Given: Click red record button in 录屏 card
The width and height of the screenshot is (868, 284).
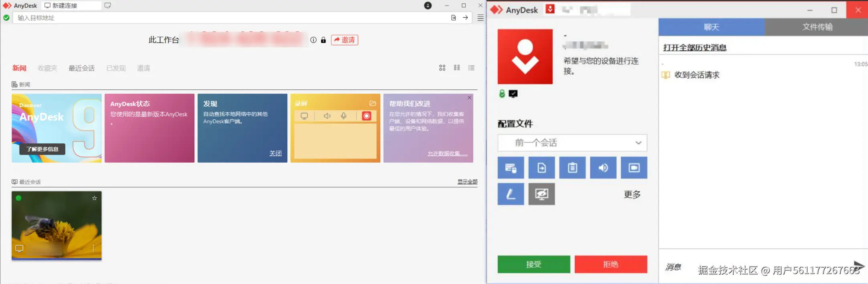Looking at the screenshot, I should click(x=366, y=116).
